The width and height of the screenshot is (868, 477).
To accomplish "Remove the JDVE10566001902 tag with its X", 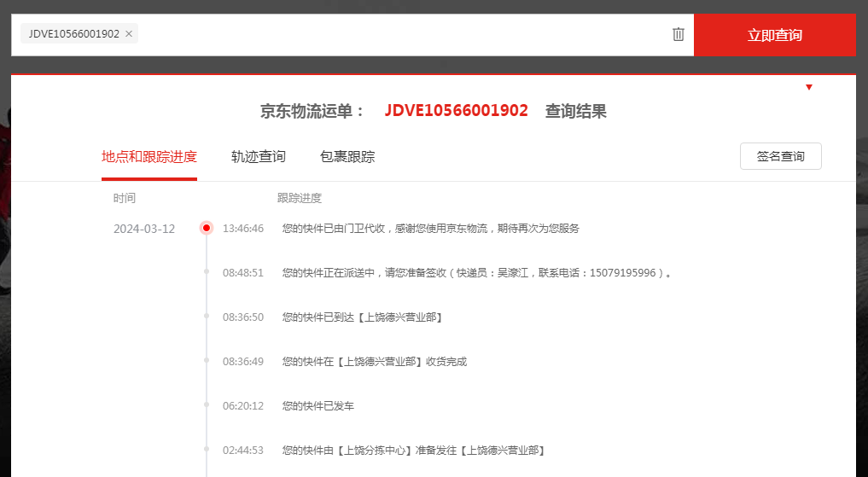I will coord(128,34).
